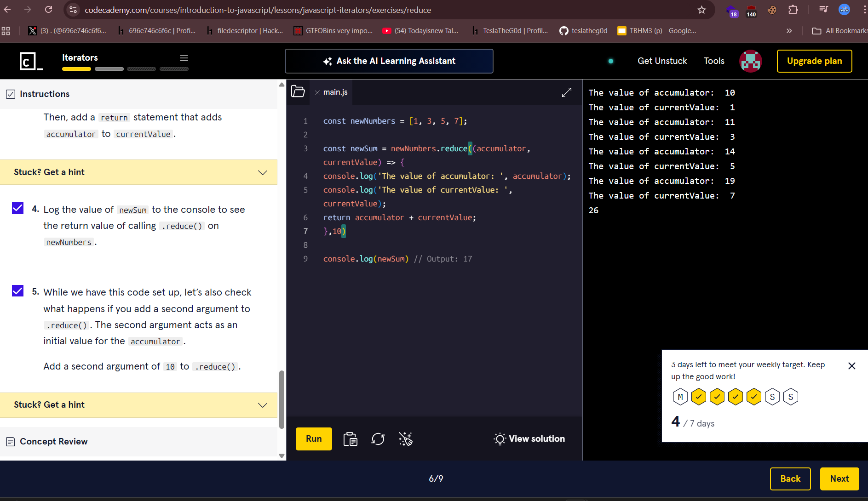
Task: Click the magic wand format code icon
Action: point(405,439)
